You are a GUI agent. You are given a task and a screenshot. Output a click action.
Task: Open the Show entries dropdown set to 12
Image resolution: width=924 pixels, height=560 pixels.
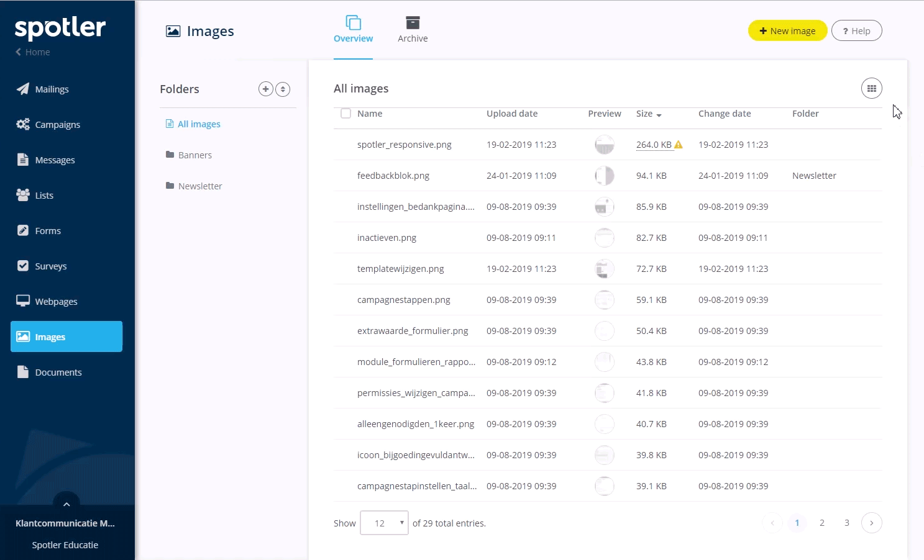(x=383, y=523)
